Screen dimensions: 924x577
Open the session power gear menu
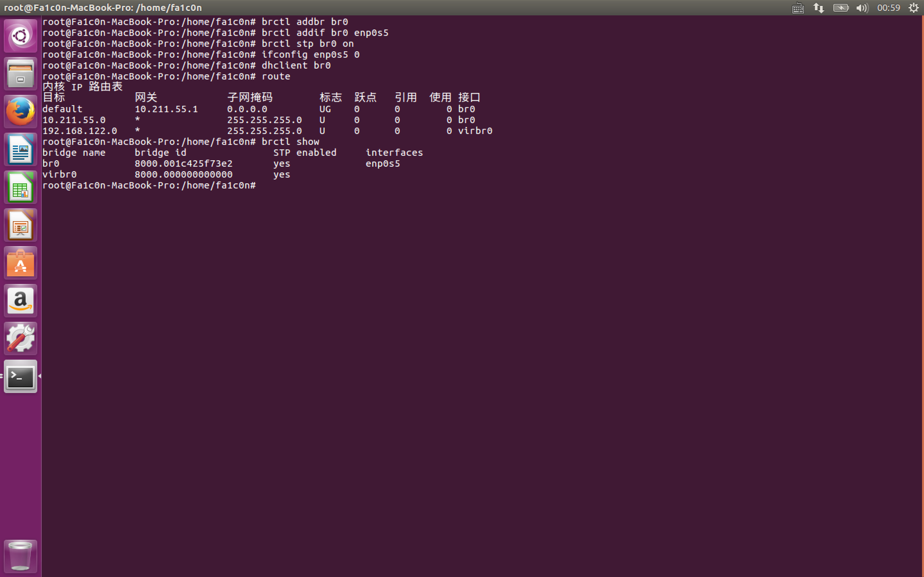(914, 8)
